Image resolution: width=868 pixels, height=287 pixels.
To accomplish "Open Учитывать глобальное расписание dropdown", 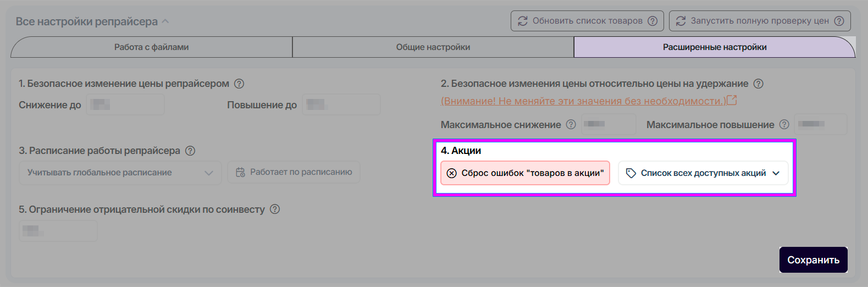I will [120, 173].
